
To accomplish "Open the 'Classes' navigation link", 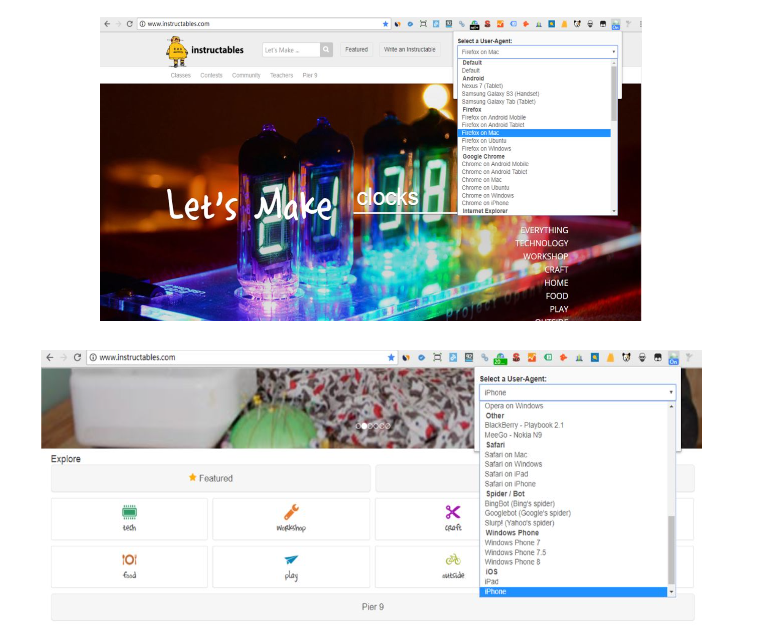I will click(181, 75).
